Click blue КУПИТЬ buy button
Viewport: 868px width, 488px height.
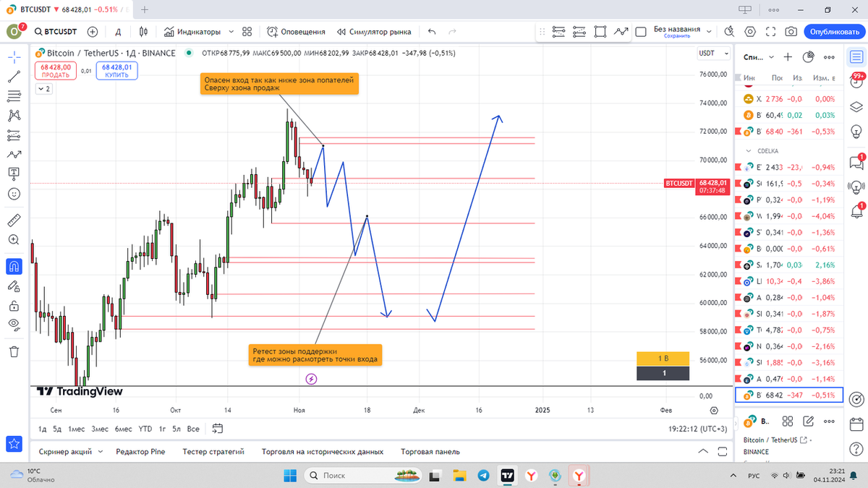[116, 71]
